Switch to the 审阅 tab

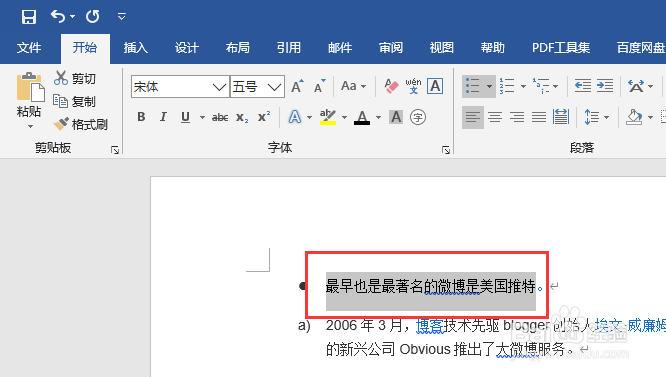(x=391, y=48)
